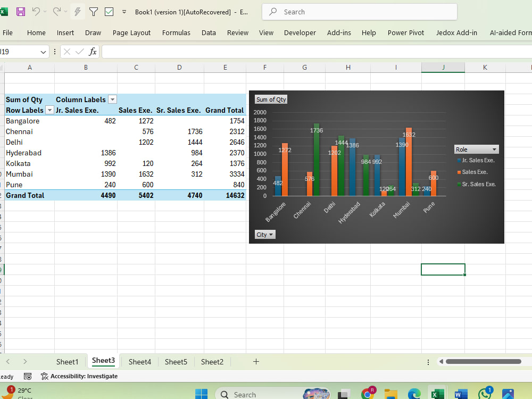Click the macro recording icon in the status bar
The image size is (532, 399).
click(28, 376)
